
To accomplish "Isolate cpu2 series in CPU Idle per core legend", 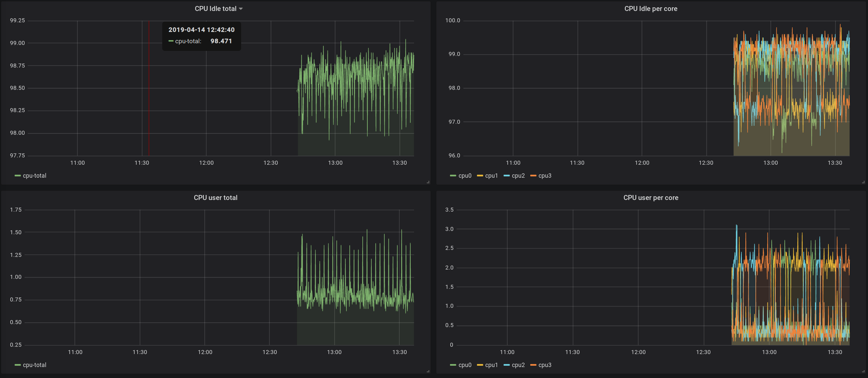I will tap(518, 176).
